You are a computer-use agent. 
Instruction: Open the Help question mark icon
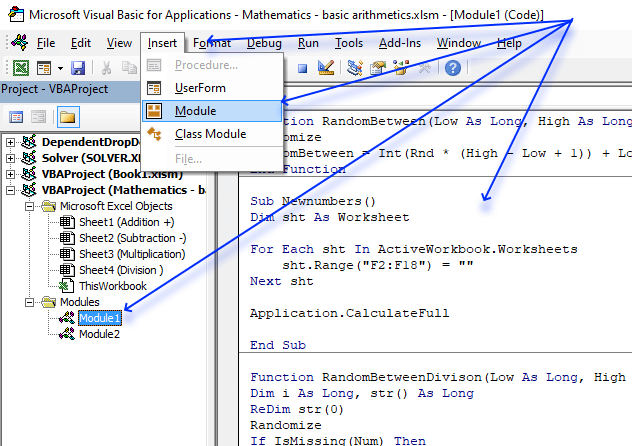(453, 67)
